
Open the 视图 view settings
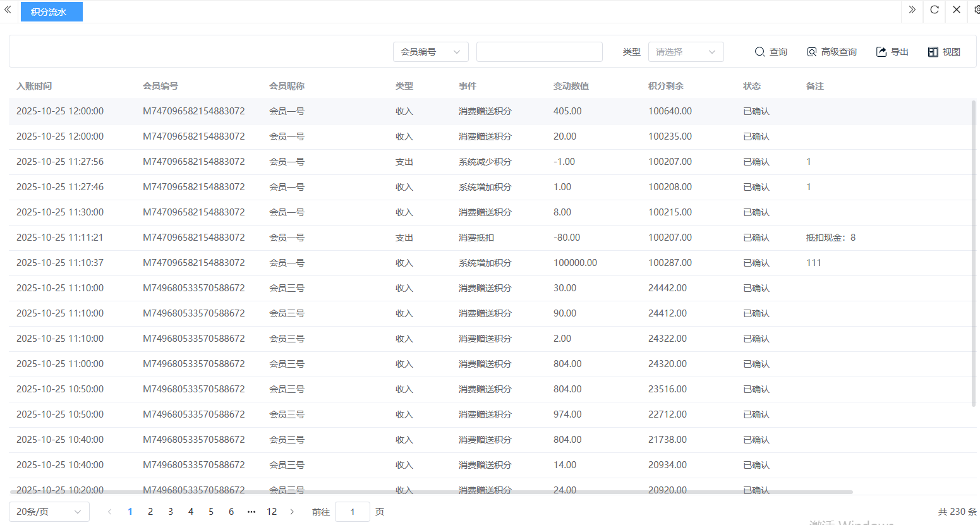944,52
